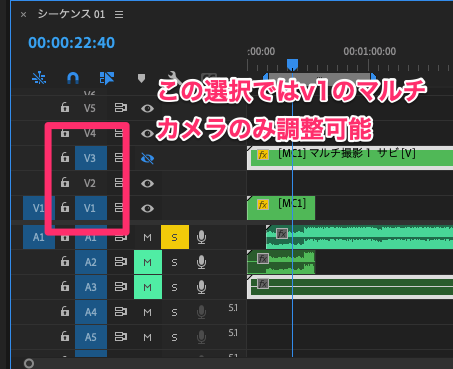Close the シーケンス 01 panel tab

click(x=23, y=15)
